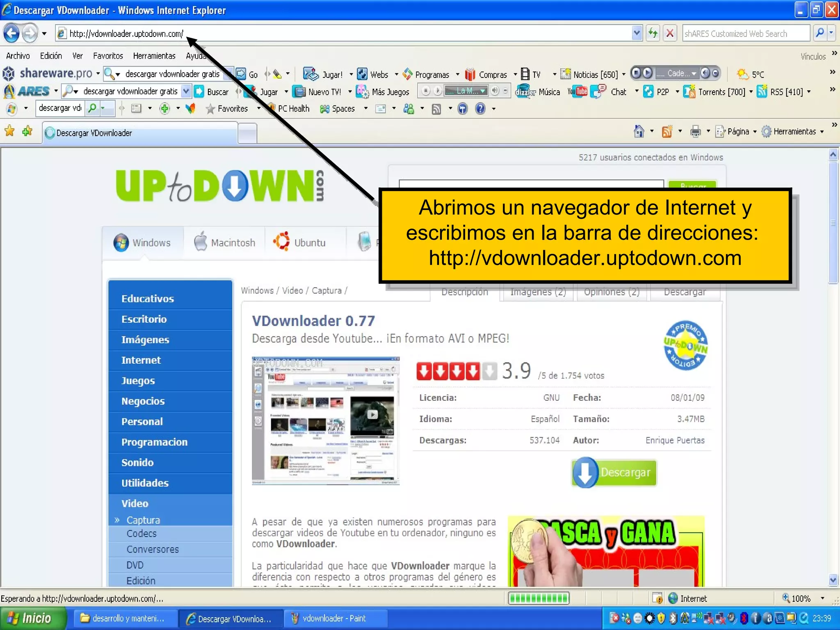Viewport: 840px width, 630px height.
Task: Click the red Stop loading icon
Action: [x=670, y=33]
